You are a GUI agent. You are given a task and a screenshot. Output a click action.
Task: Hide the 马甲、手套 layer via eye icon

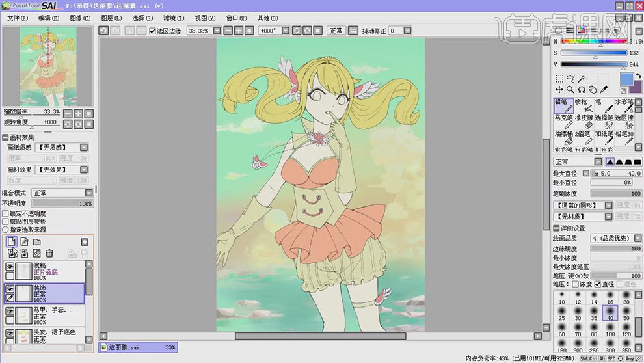point(10,312)
